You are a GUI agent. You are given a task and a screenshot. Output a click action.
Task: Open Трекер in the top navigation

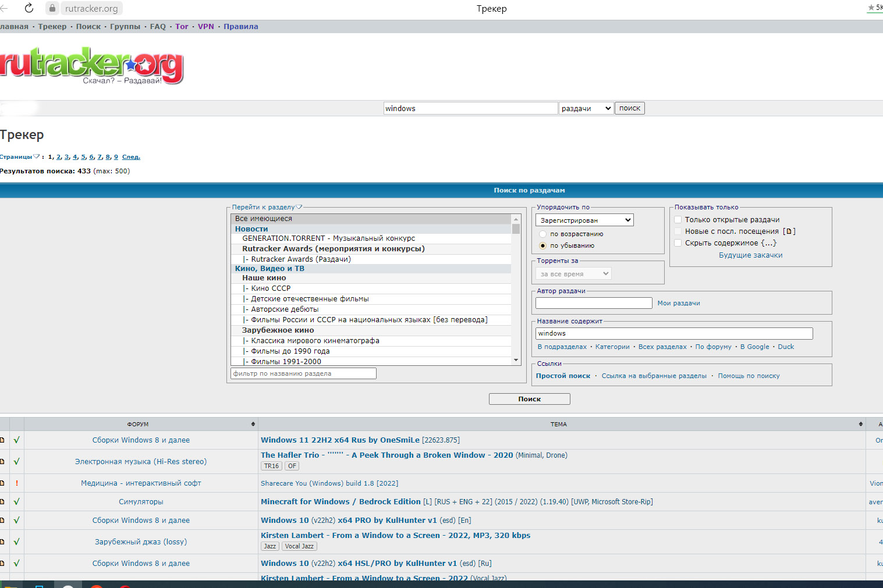tap(52, 26)
